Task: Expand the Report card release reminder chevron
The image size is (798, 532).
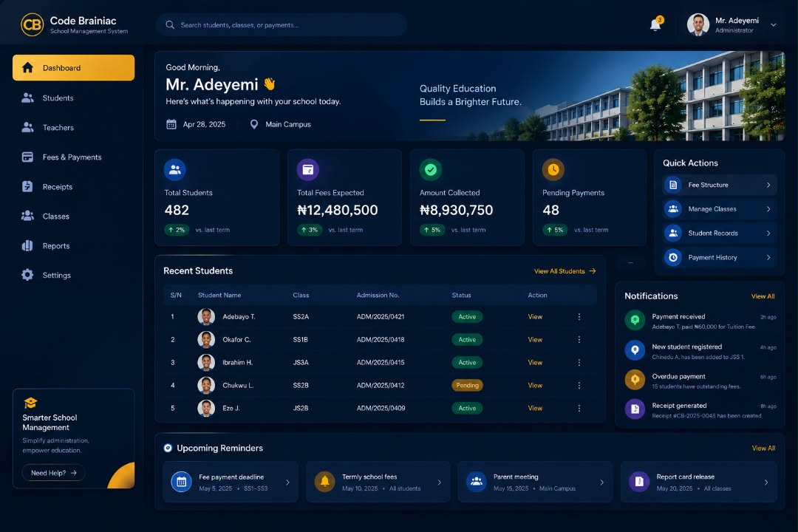Action: tap(766, 482)
